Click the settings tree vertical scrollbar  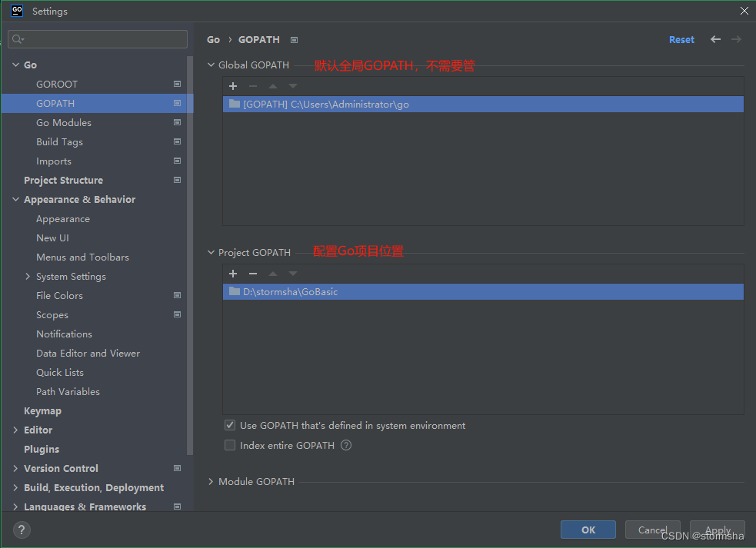coord(190,255)
